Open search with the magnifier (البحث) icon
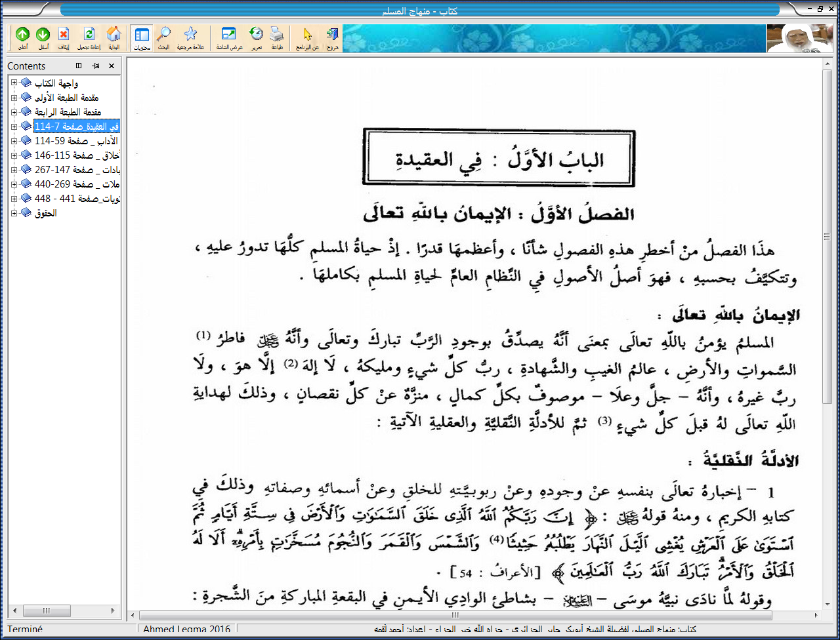The height and width of the screenshot is (640, 840). [x=163, y=37]
